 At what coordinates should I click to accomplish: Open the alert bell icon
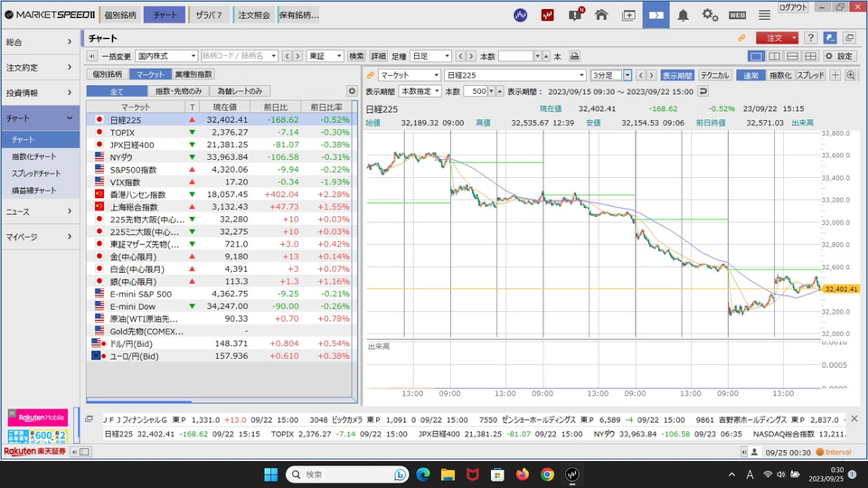[684, 15]
